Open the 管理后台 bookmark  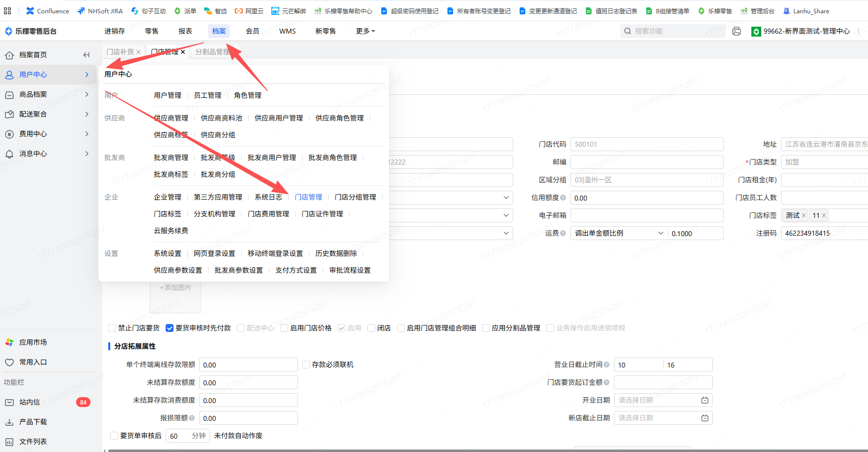pos(757,11)
